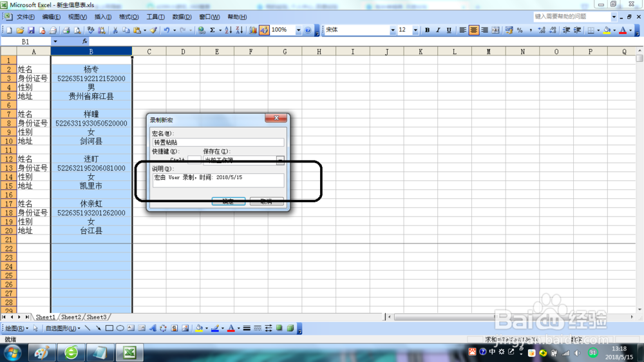Toggle Center alignment button
The width and height of the screenshot is (644, 362).
(473, 30)
